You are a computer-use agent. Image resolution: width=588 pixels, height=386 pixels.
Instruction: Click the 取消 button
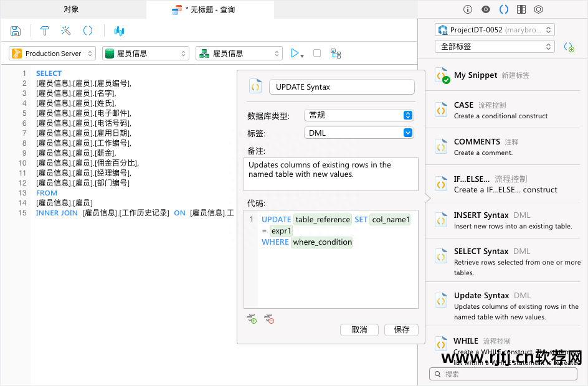coord(359,330)
